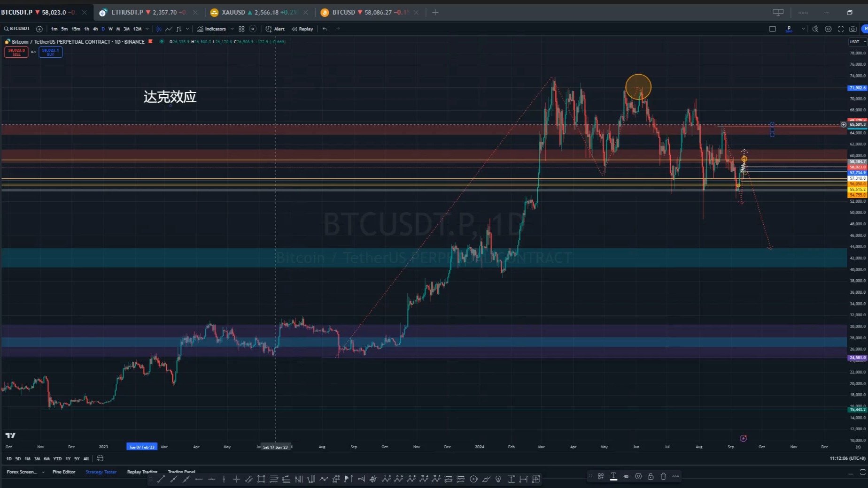
Task: Enter fullscreen mode
Action: [841, 29]
